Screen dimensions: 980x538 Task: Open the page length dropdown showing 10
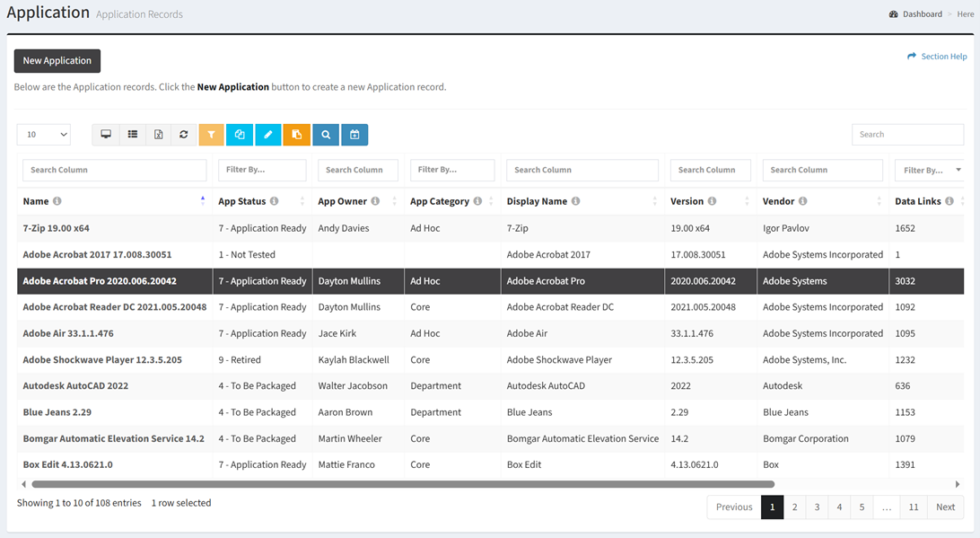[43, 135]
